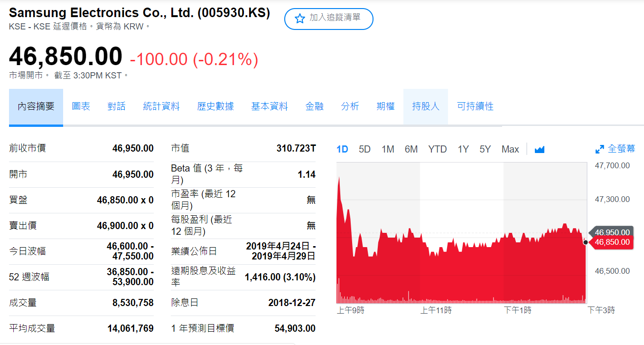
Task: Open chart in 全螢幕 mode
Action: 615,149
